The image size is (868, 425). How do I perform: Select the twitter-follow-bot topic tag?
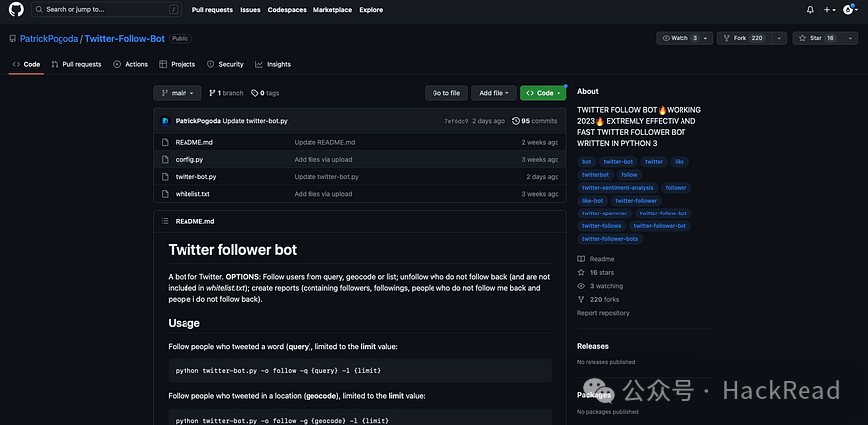pyautogui.click(x=664, y=213)
